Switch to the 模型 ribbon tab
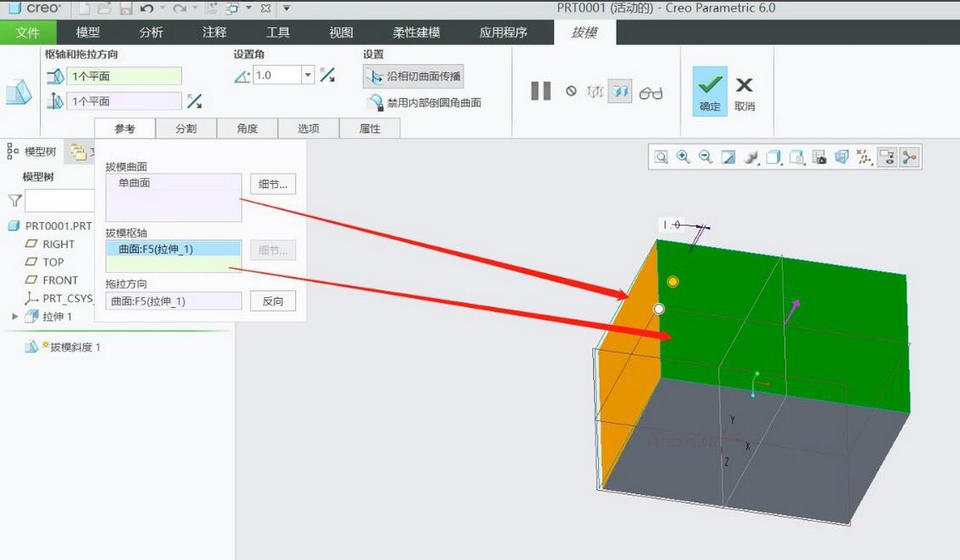 [88, 32]
